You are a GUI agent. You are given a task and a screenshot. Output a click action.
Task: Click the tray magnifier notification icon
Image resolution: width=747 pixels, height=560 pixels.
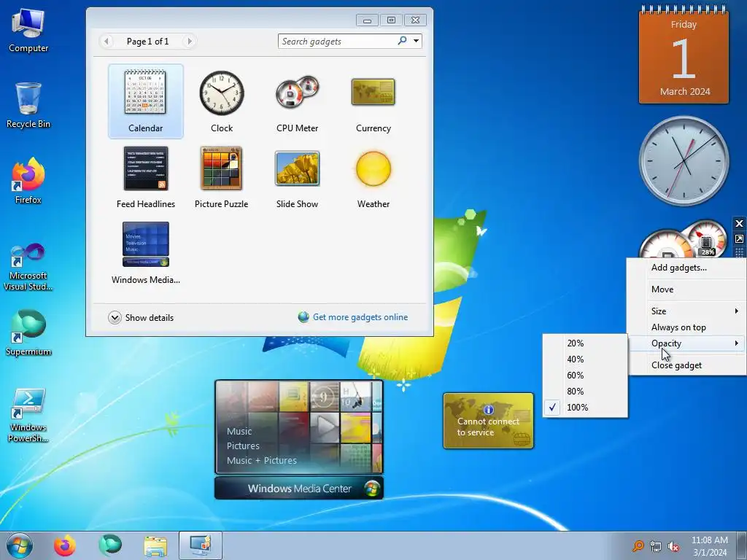pyautogui.click(x=638, y=546)
